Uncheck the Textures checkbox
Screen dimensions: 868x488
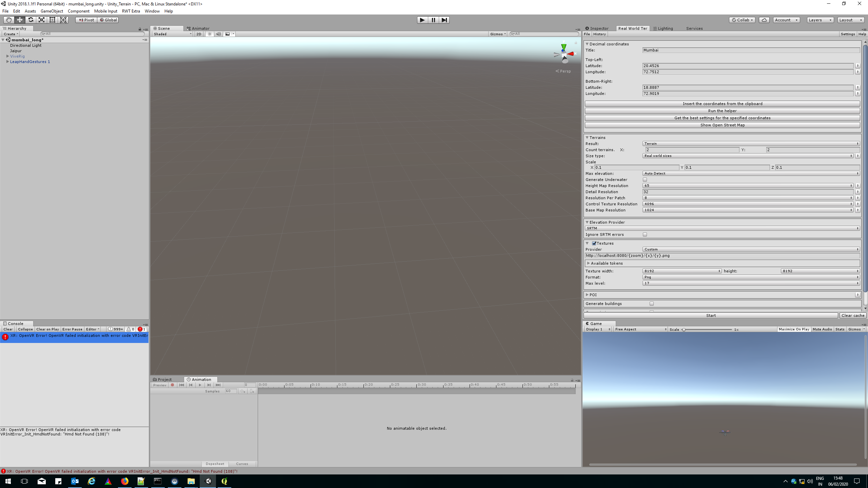[594, 243]
